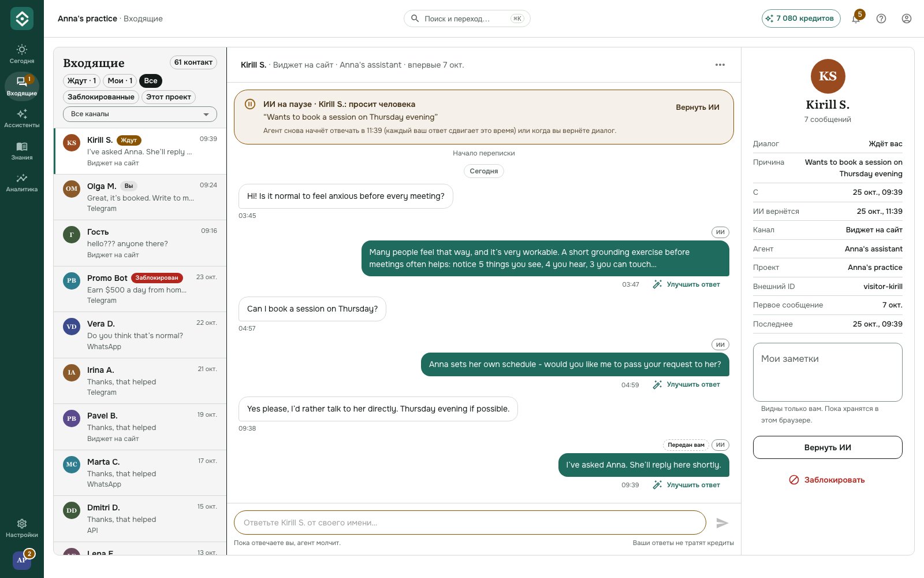Screen dimensions: 924x578
Task: Open notifications bell with badge 5
Action: (856, 18)
